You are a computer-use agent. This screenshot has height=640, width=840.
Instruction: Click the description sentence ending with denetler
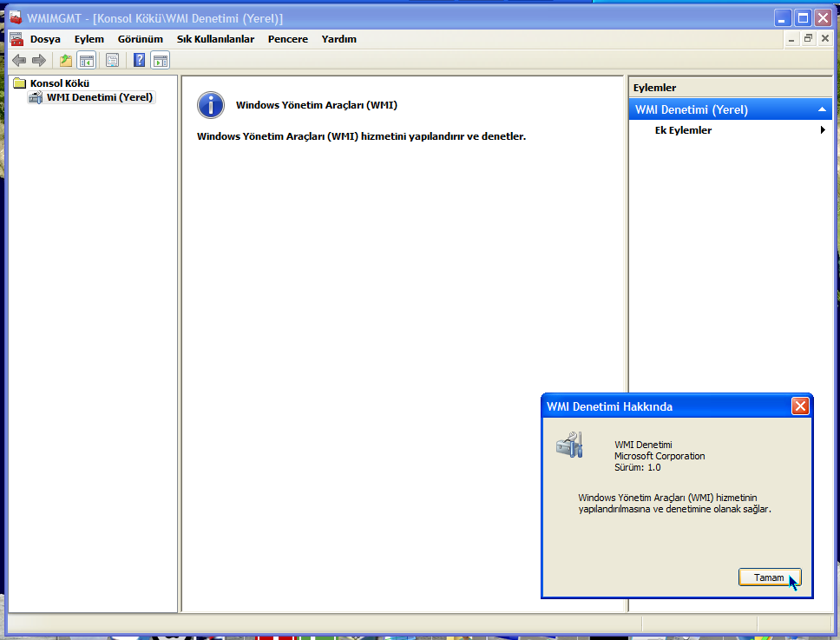[x=361, y=136]
